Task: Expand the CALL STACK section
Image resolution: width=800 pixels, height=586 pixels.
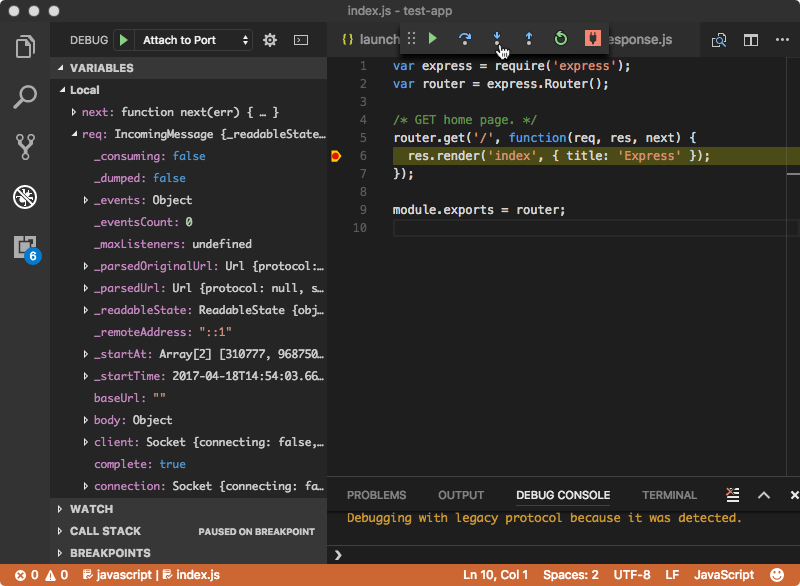Action: [188, 531]
